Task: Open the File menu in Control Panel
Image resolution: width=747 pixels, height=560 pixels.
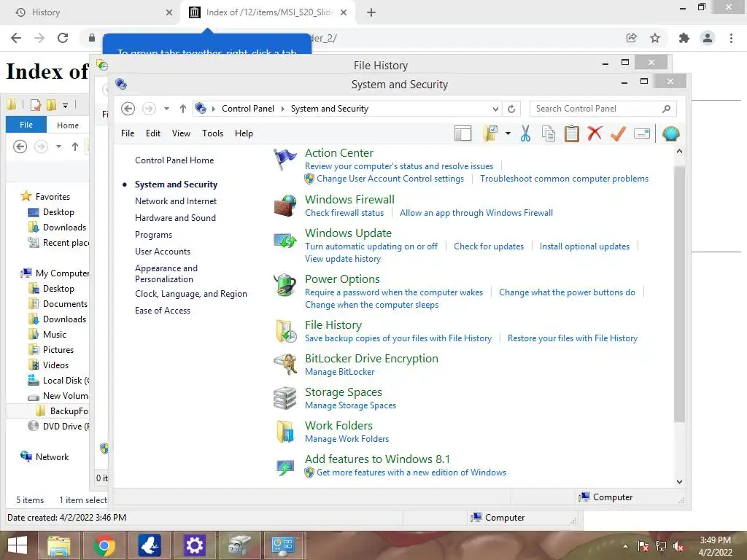Action: (128, 133)
